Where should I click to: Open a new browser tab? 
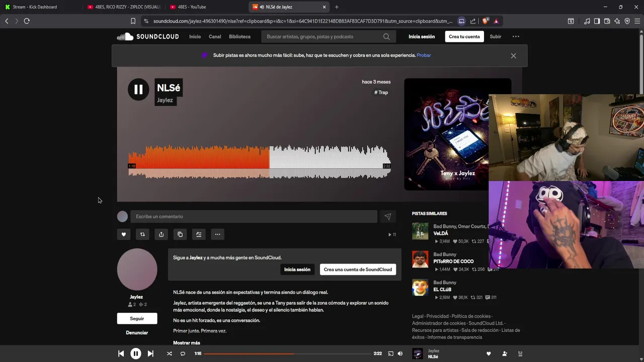337,7
